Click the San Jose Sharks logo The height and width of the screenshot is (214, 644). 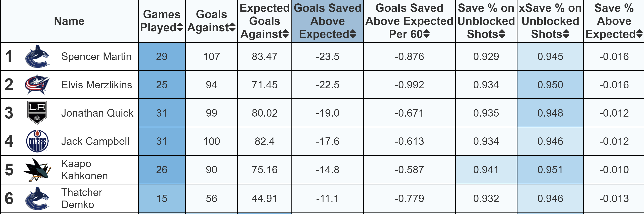tap(37, 170)
